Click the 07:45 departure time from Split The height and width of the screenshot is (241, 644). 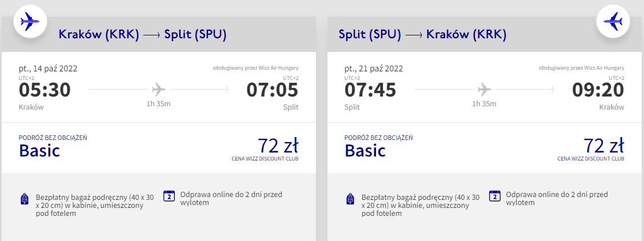pyautogui.click(x=370, y=90)
